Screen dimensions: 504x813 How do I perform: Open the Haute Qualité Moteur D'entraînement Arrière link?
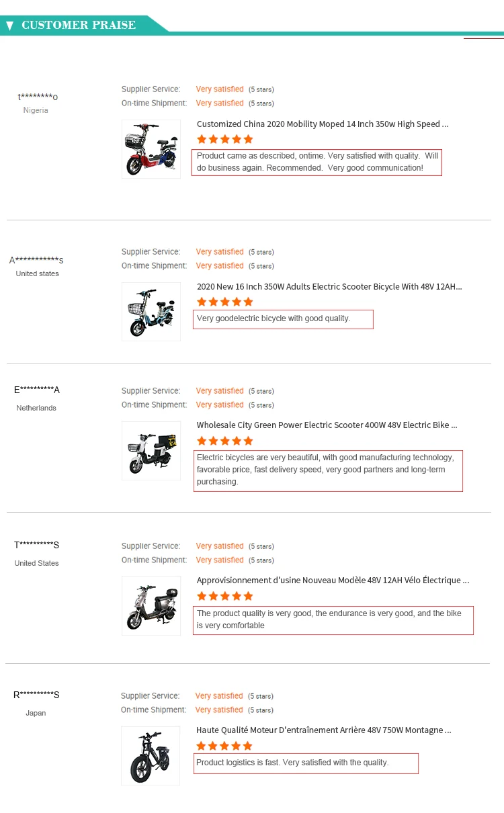click(324, 730)
